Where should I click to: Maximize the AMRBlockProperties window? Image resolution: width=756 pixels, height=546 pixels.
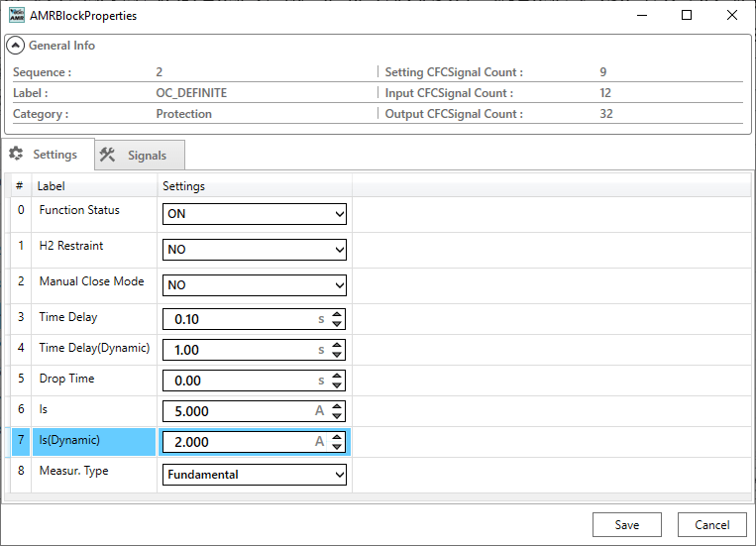[x=687, y=16]
